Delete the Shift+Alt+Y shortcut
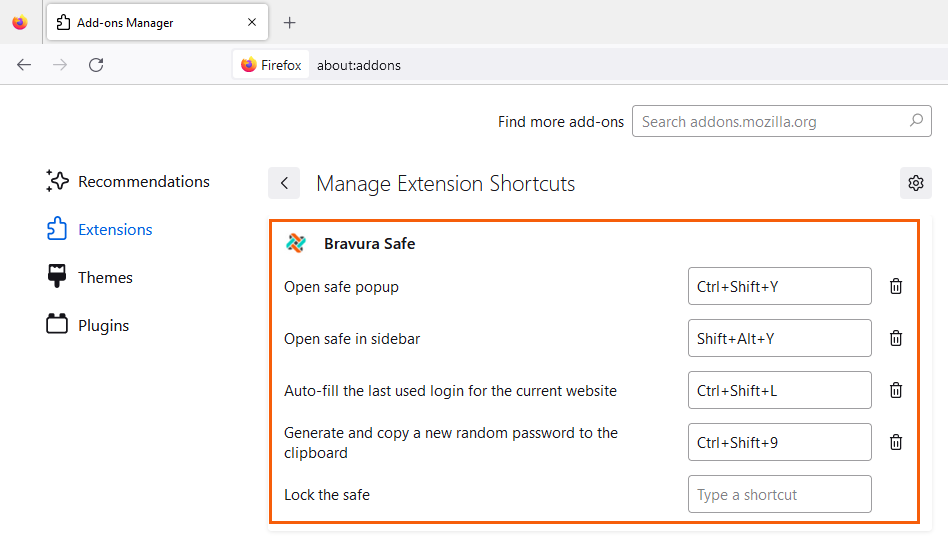The image size is (948, 537). pos(896,338)
